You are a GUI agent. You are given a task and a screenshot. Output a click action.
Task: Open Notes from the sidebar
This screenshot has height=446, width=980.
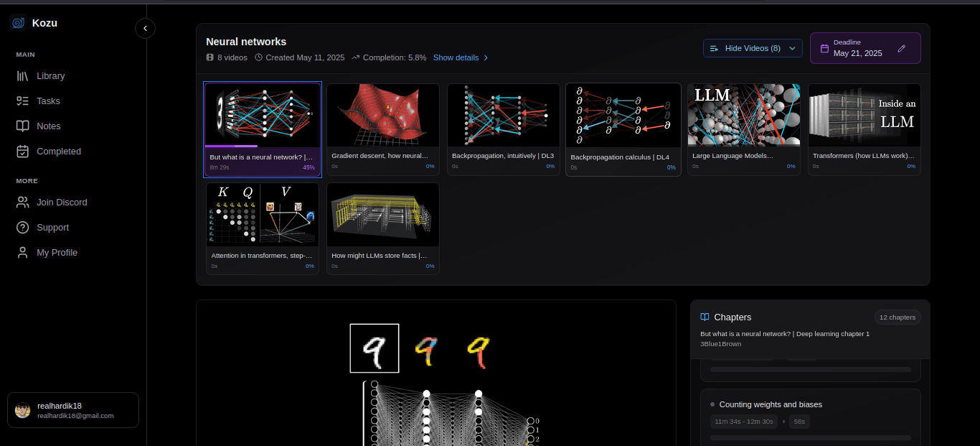pyautogui.click(x=24, y=126)
